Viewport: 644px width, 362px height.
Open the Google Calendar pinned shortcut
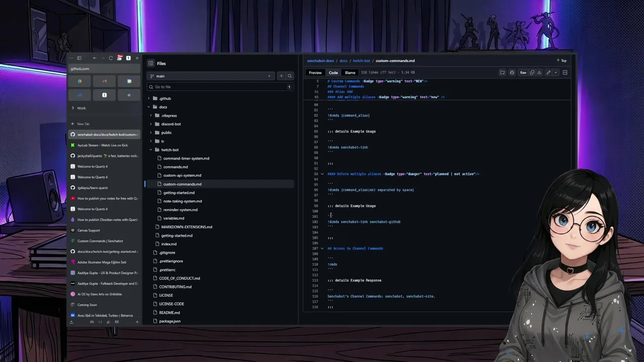point(129,81)
